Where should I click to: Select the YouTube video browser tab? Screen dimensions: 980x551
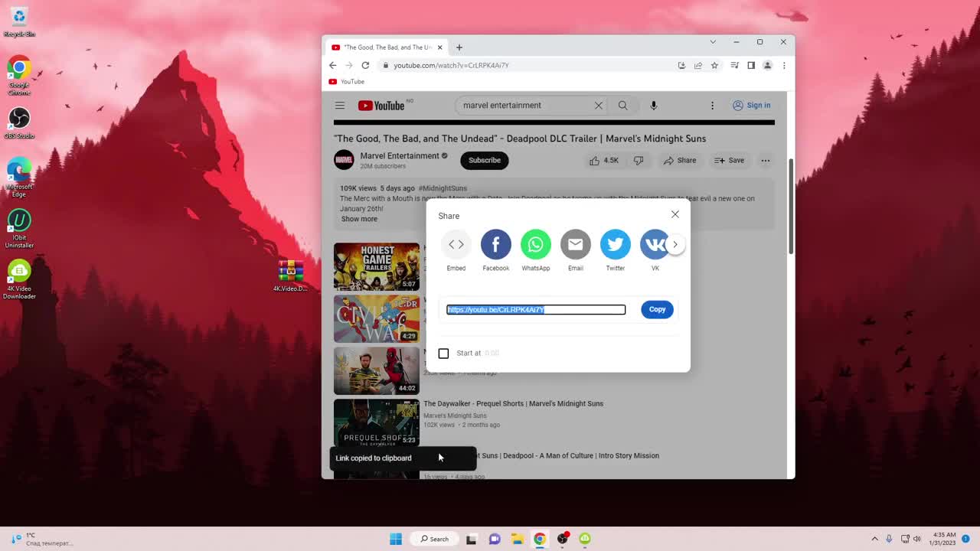[x=387, y=47]
